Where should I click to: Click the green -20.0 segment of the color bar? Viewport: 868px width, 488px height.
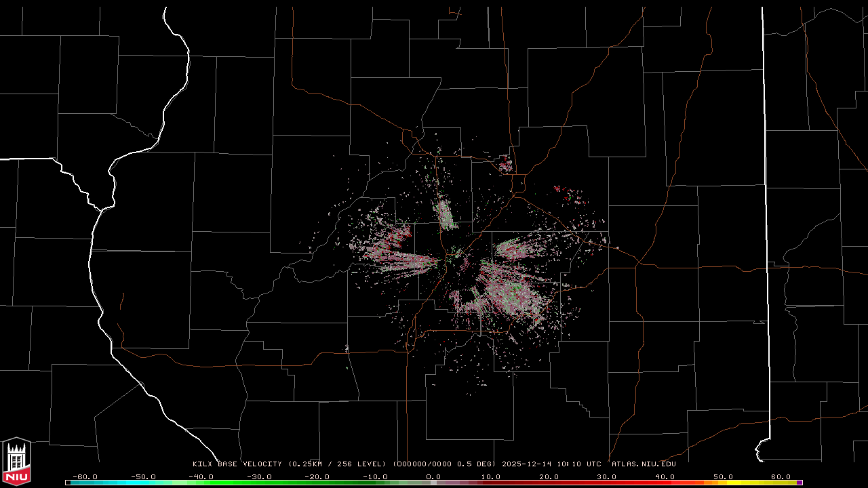317,483
